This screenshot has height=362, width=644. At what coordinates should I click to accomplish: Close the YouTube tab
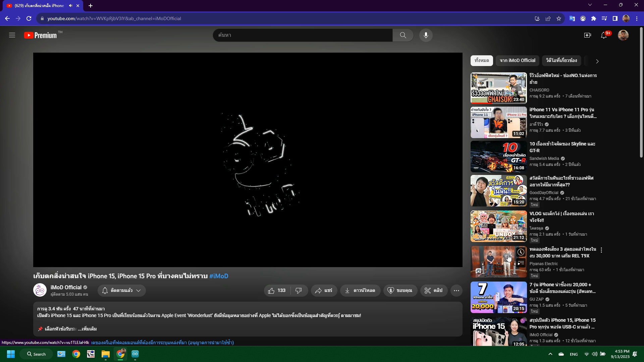[x=78, y=6]
